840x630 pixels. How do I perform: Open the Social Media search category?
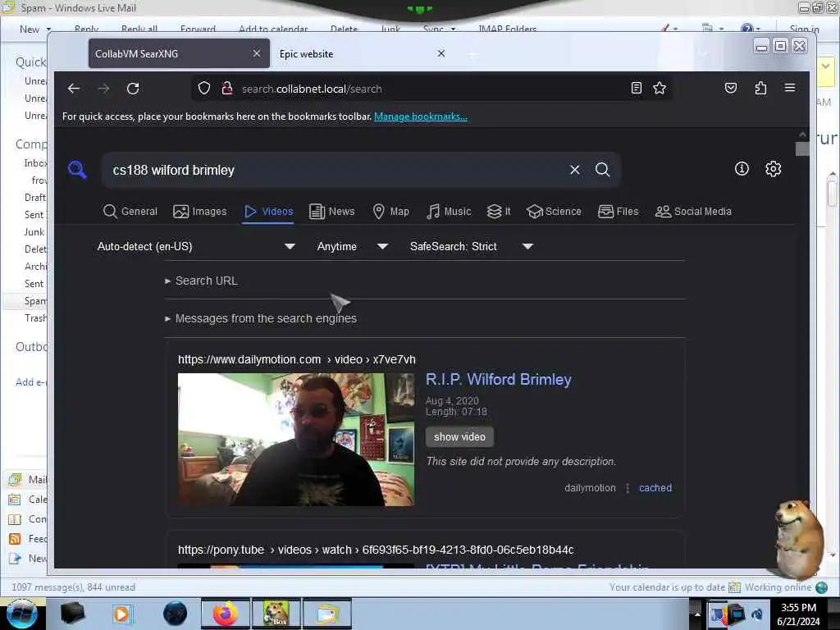pyautogui.click(x=693, y=212)
